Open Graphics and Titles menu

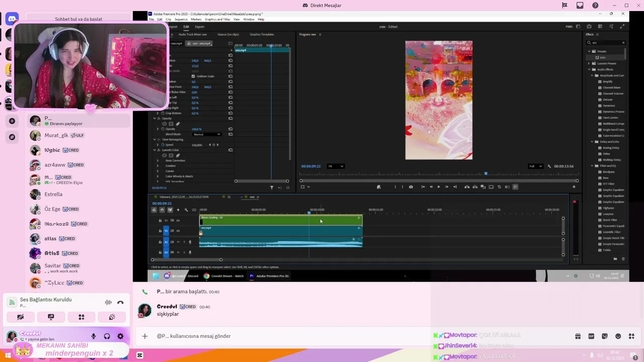[x=217, y=20]
